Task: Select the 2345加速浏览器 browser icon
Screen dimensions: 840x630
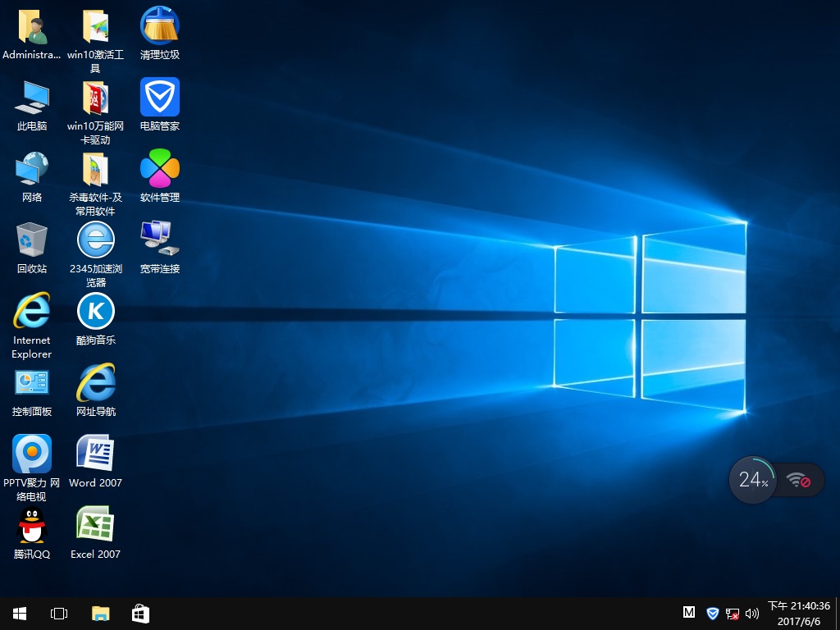Action: pyautogui.click(x=96, y=240)
